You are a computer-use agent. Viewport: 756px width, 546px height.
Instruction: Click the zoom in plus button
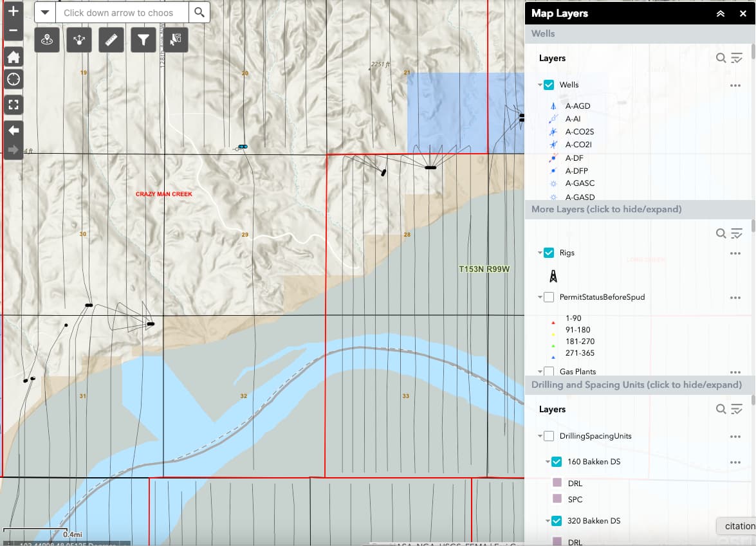14,11
